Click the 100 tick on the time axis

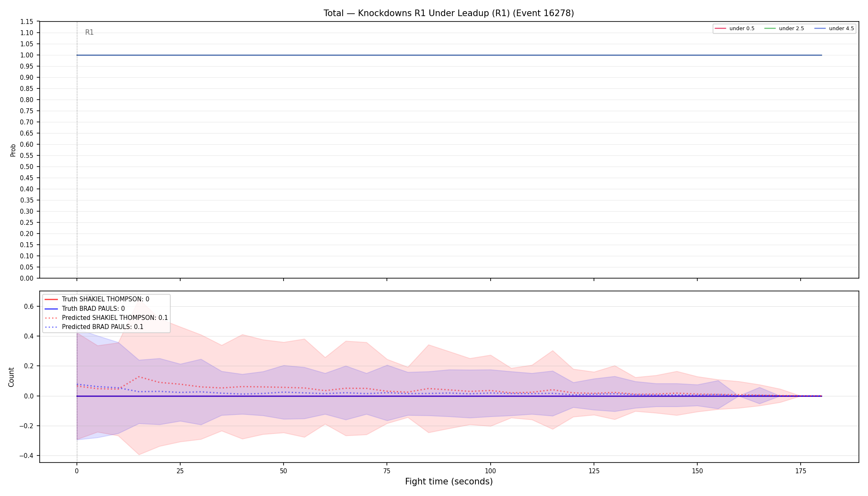pos(490,471)
